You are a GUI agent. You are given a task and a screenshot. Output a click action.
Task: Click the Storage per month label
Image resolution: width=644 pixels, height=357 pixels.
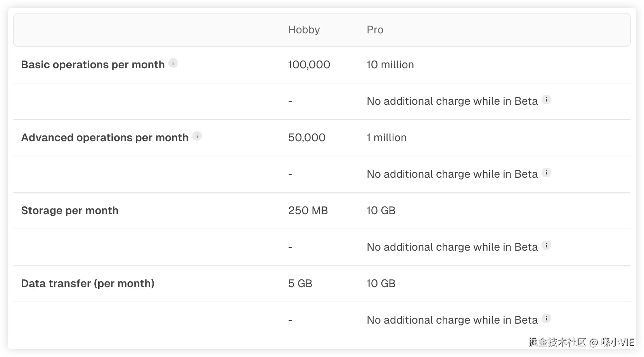point(69,210)
